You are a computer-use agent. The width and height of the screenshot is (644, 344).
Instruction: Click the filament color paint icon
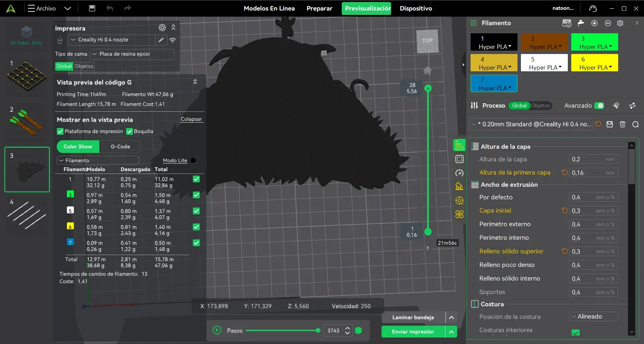pos(581,23)
